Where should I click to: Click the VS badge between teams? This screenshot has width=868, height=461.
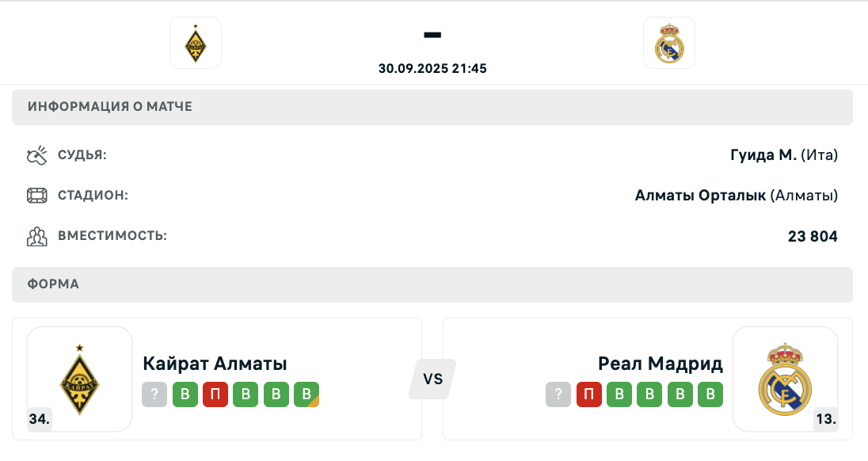point(433,379)
